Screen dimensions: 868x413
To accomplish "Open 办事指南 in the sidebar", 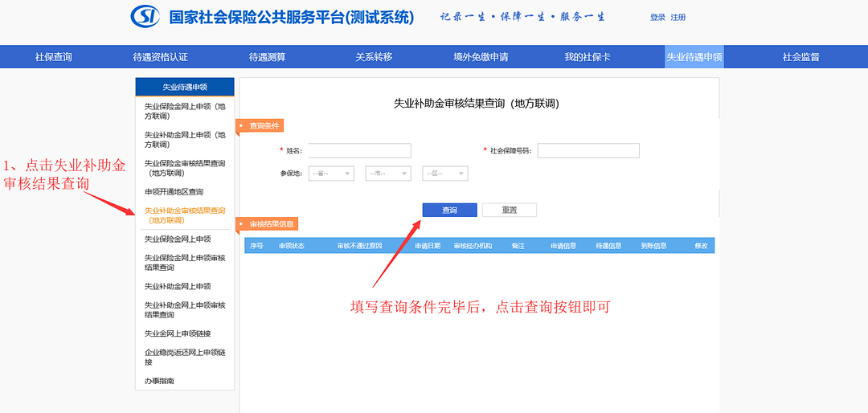I will [159, 381].
